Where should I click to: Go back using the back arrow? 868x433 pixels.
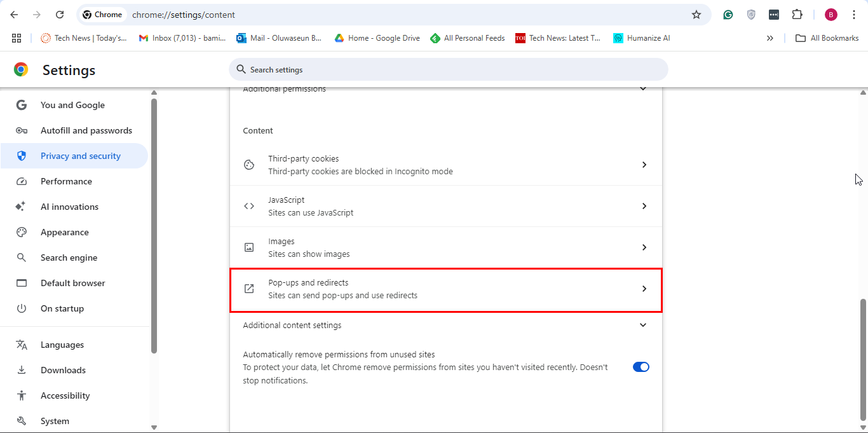(14, 15)
